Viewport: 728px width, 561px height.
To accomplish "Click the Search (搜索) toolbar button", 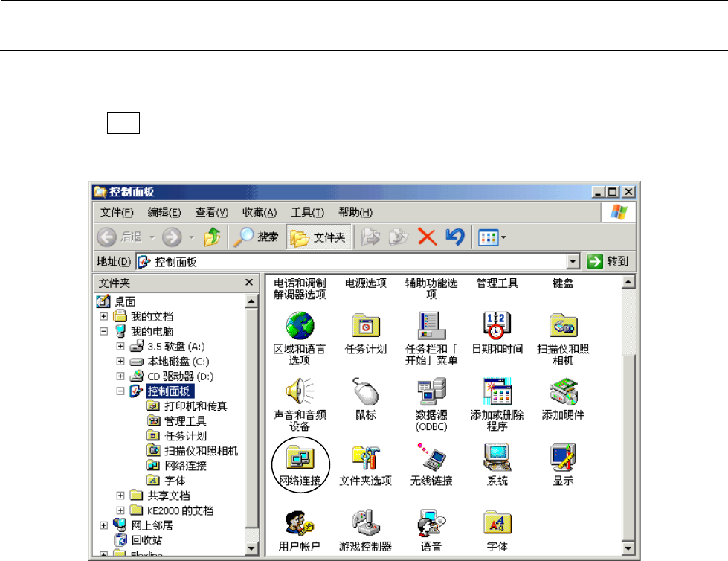I will 256,237.
